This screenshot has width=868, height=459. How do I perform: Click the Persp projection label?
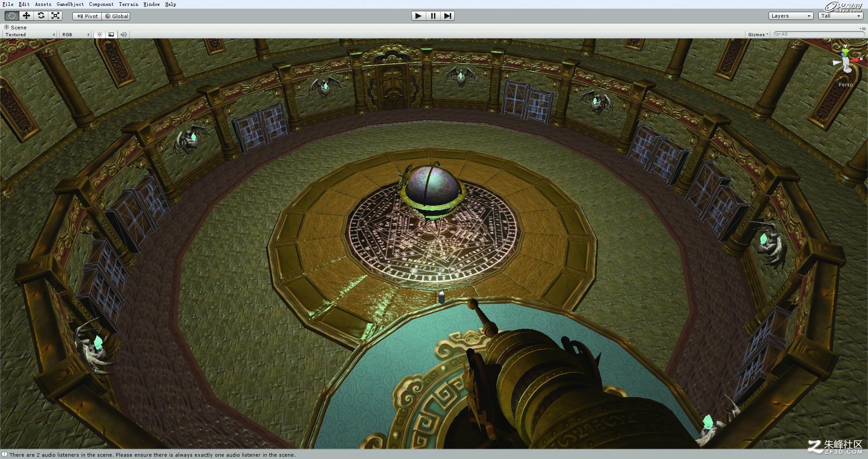(x=845, y=85)
